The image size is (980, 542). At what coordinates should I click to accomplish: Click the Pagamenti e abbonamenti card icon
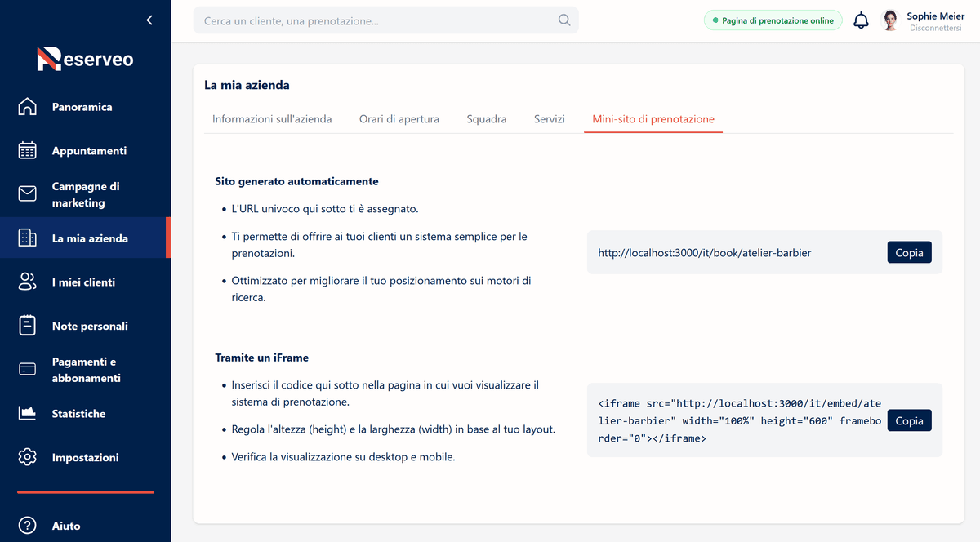tap(28, 370)
